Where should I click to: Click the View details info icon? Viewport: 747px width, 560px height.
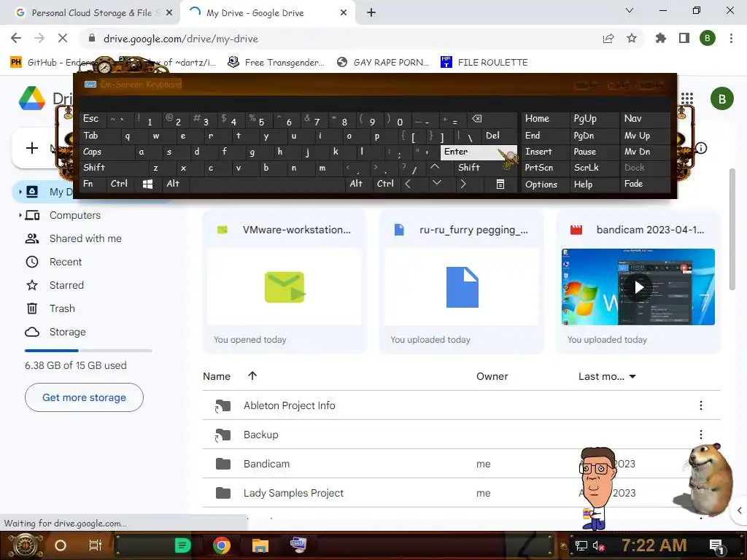click(701, 148)
